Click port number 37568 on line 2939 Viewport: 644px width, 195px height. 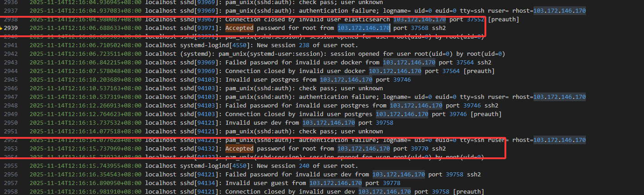pos(416,28)
